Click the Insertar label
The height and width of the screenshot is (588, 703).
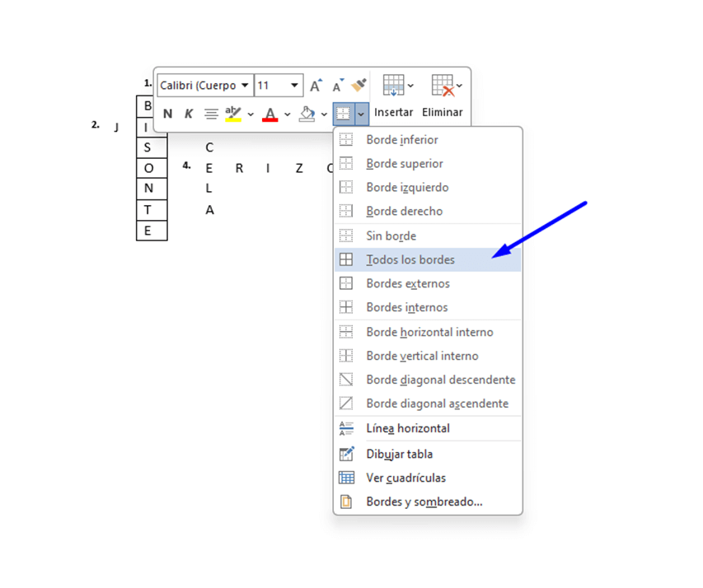point(394,112)
